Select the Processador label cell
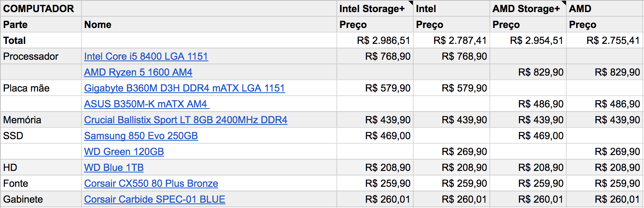The image size is (644, 208). [41, 56]
